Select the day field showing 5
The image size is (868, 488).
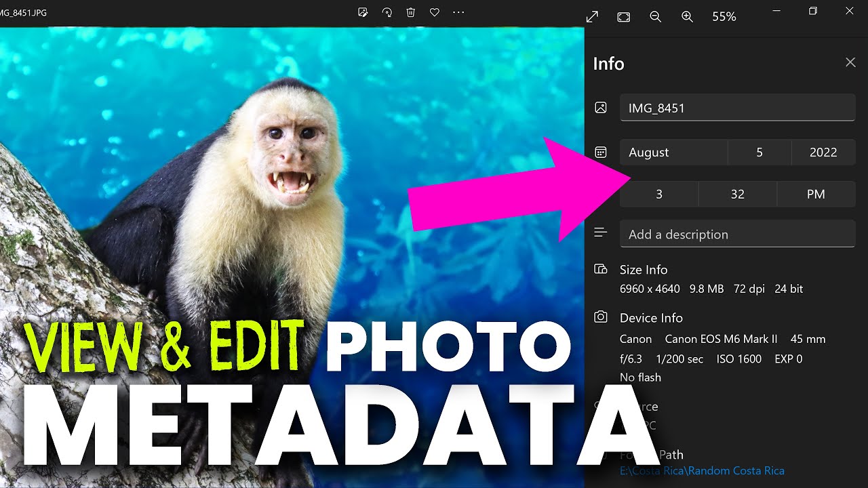pos(759,152)
